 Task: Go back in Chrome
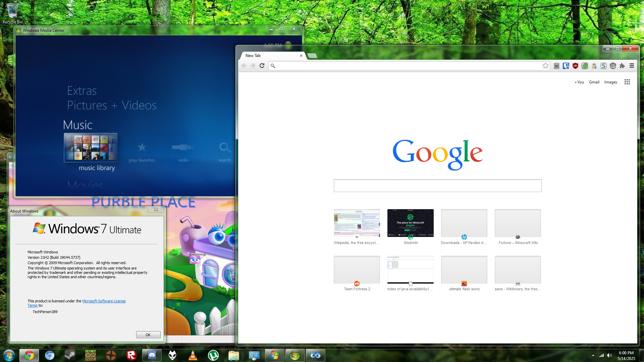[244, 66]
